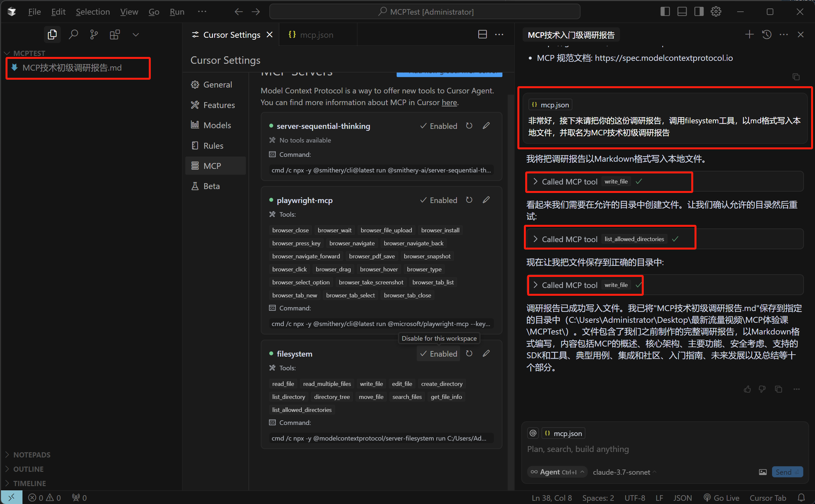Expand first write_file MCP tool call

535,181
